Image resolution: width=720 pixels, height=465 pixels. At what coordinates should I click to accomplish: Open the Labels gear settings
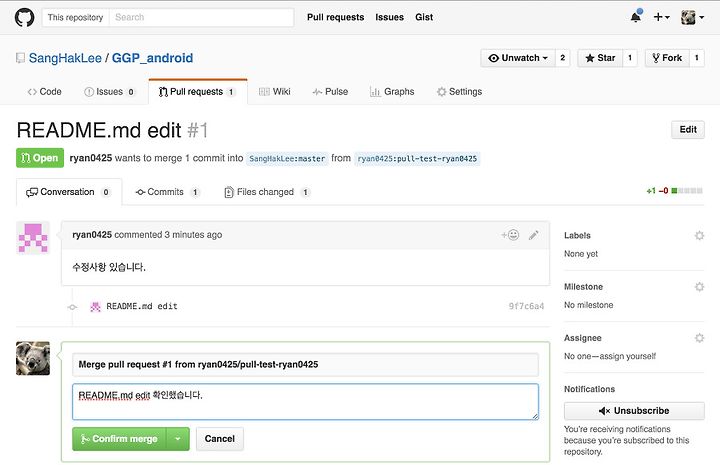pos(699,235)
